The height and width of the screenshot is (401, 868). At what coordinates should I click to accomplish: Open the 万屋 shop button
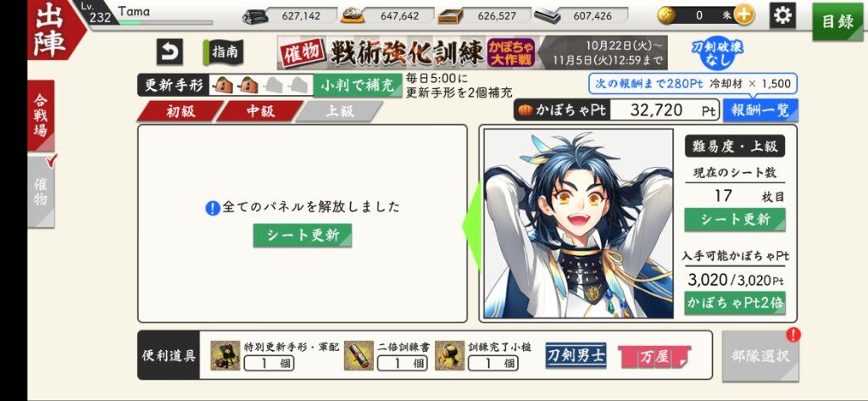(x=654, y=356)
